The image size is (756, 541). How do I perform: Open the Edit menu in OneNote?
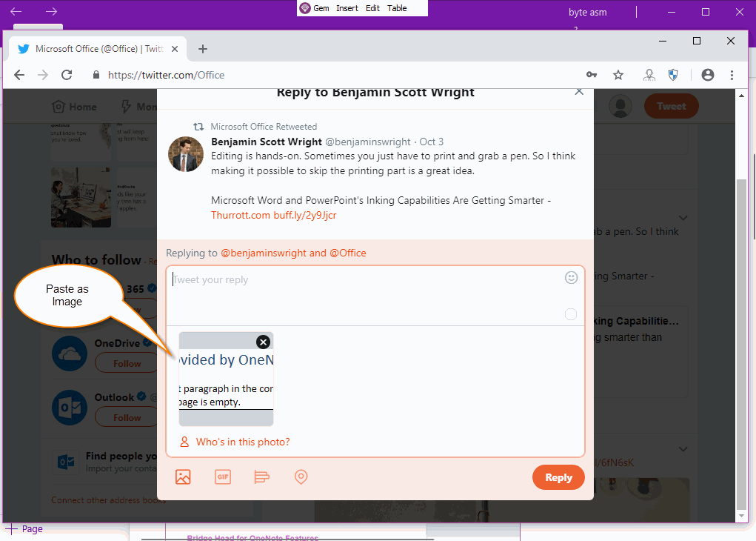tap(372, 8)
